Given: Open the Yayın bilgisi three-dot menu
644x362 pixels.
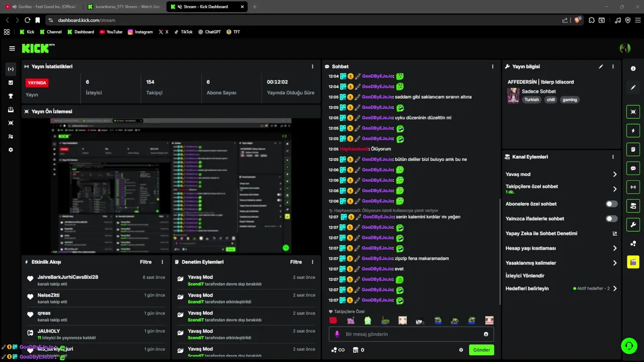Looking at the screenshot, I should click(613, 66).
